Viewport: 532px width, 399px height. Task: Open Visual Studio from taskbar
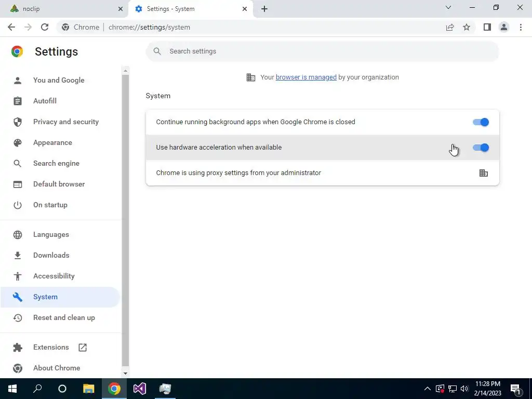(139, 389)
